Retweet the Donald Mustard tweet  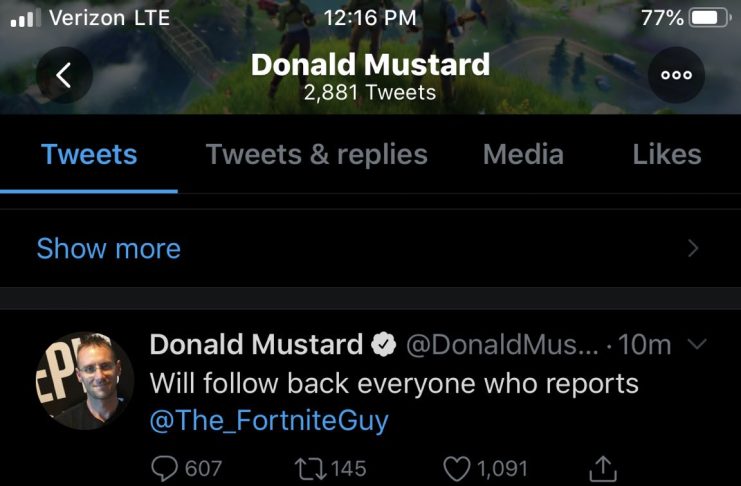point(310,469)
